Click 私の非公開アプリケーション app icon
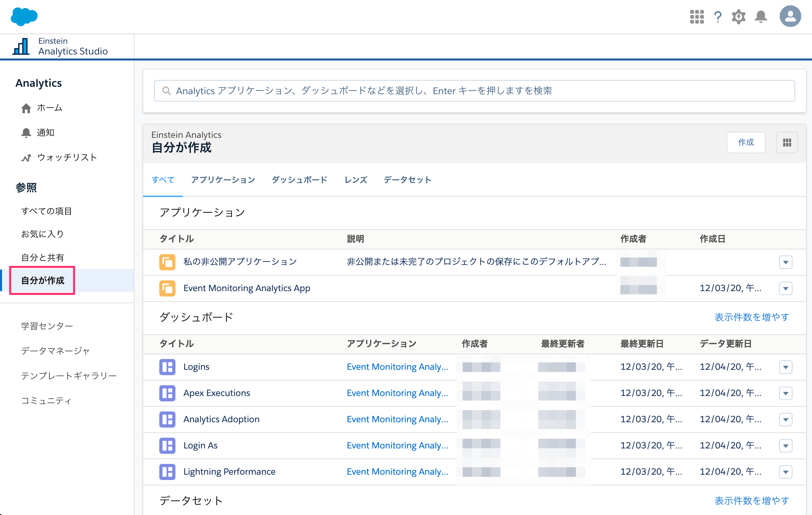 coord(167,262)
